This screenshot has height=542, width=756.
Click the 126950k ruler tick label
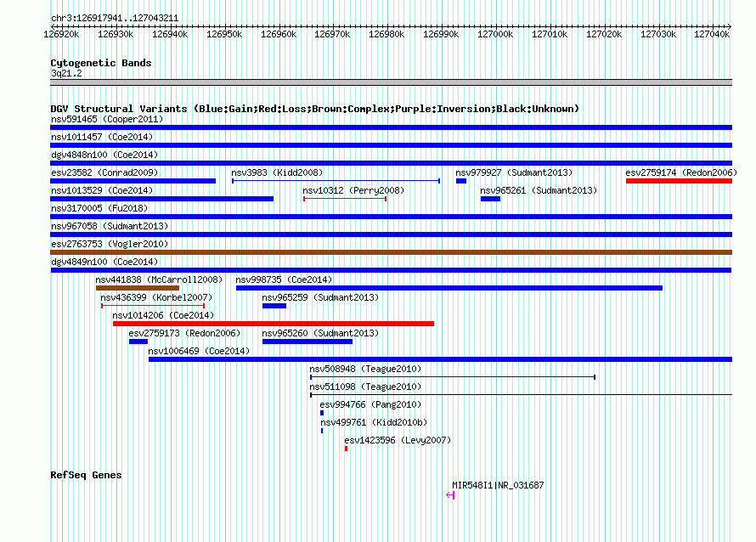click(x=224, y=34)
